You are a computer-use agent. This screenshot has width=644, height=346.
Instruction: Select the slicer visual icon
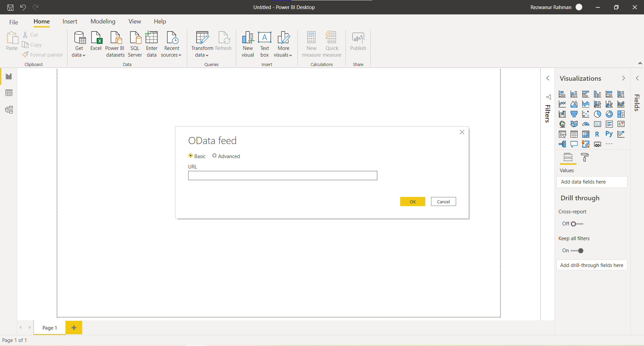(562, 134)
